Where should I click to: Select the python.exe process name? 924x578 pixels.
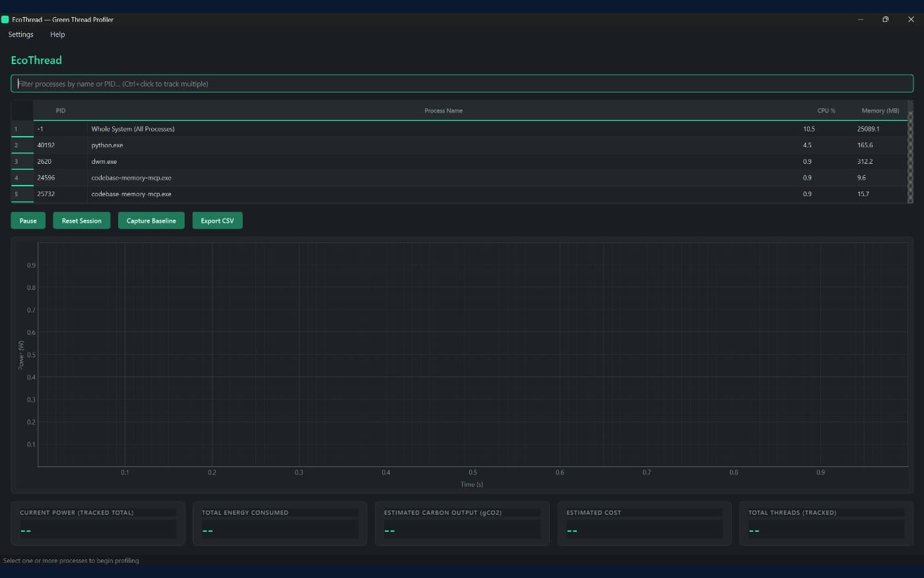click(107, 145)
